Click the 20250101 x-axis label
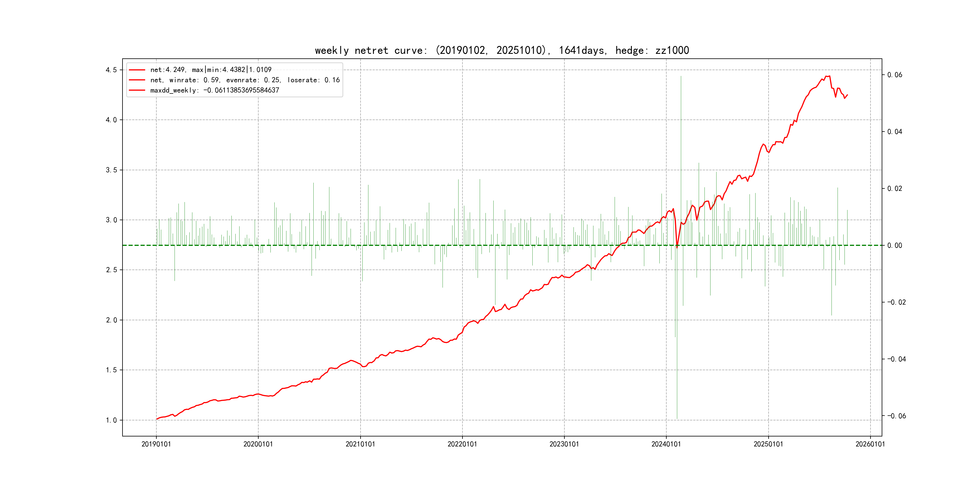This screenshot has width=980, height=490. 768,444
